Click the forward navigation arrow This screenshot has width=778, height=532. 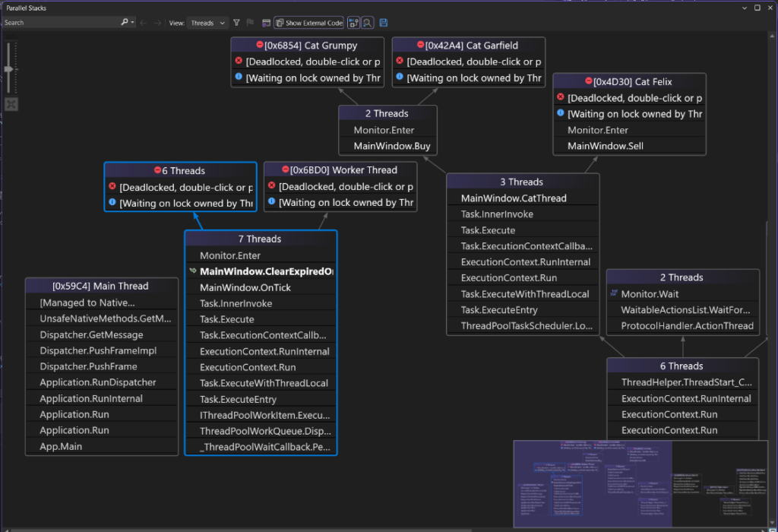tap(158, 22)
